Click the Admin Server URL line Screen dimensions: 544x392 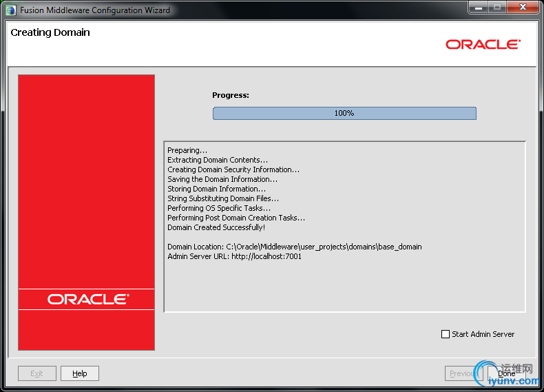[235, 256]
